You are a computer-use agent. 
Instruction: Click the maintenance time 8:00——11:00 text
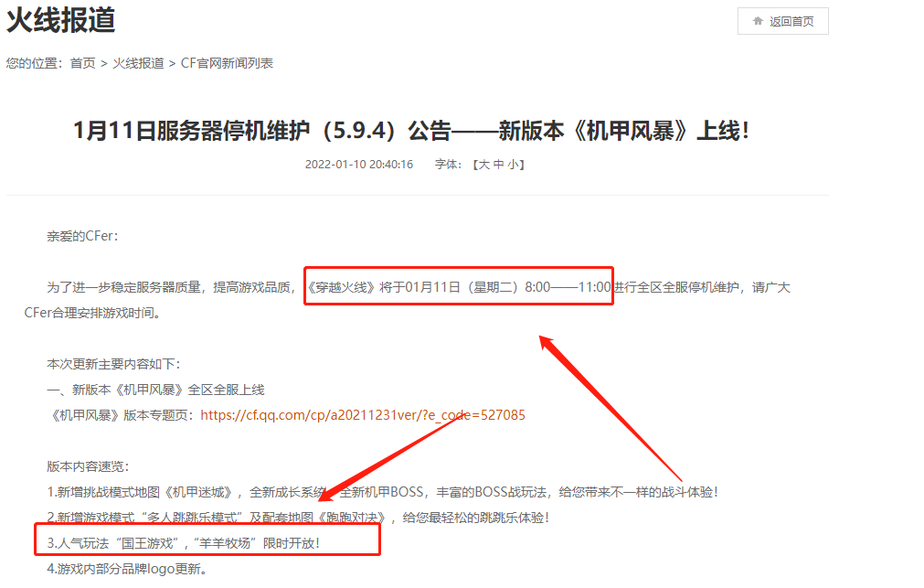point(568,287)
